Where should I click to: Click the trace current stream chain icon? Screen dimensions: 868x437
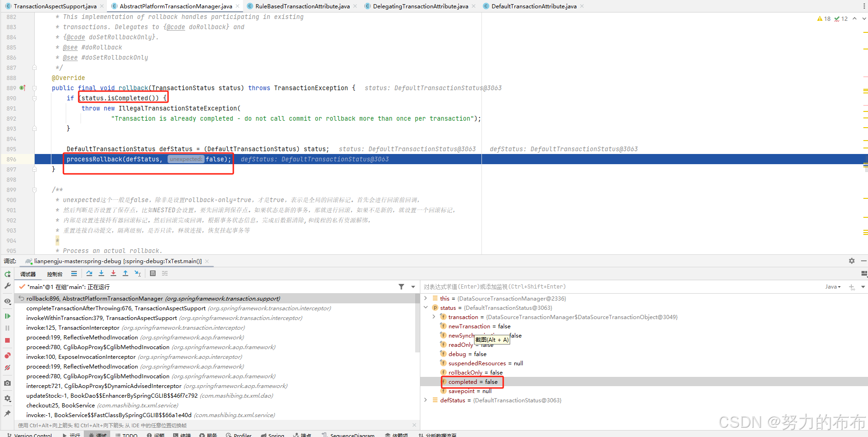165,274
